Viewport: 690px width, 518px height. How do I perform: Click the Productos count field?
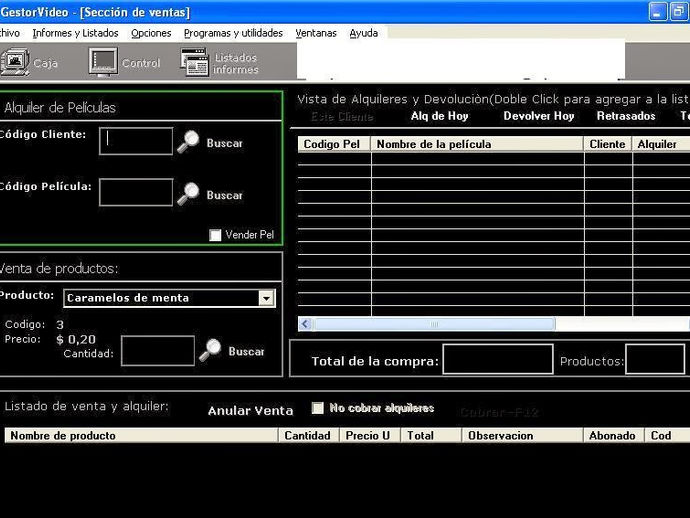click(x=655, y=360)
